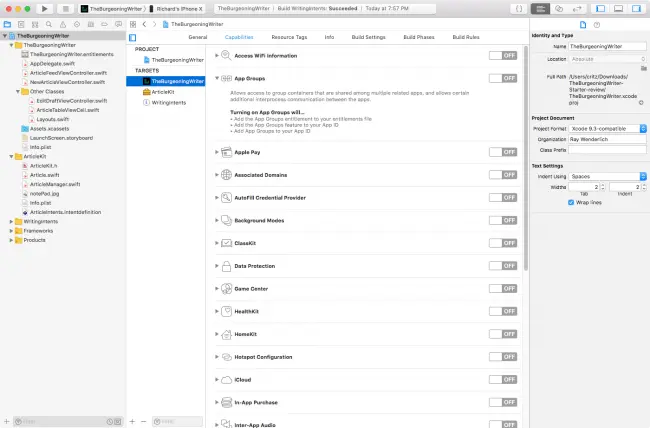The width and height of the screenshot is (650, 428).
Task: Open the Find navigator magnifier icon
Action: tap(49, 24)
